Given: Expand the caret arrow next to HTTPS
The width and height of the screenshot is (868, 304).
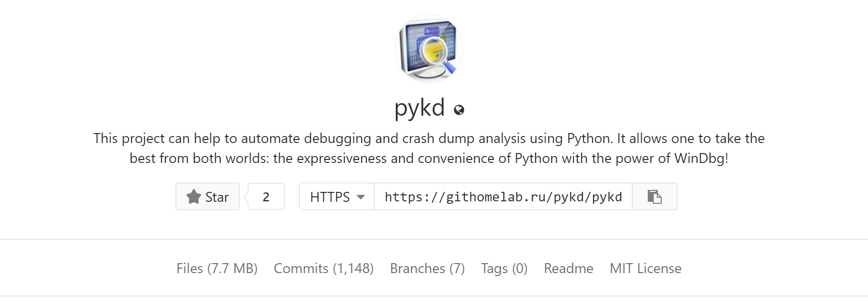Looking at the screenshot, I should click(x=361, y=197).
